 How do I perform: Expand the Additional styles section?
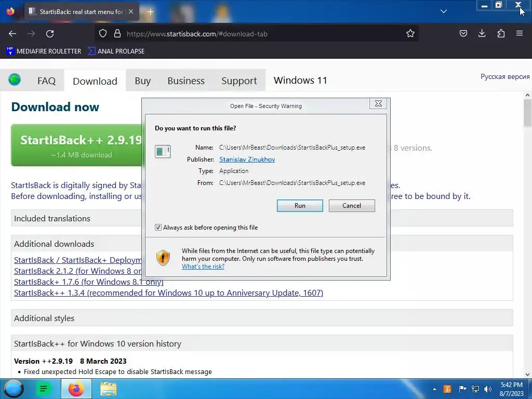click(x=262, y=318)
